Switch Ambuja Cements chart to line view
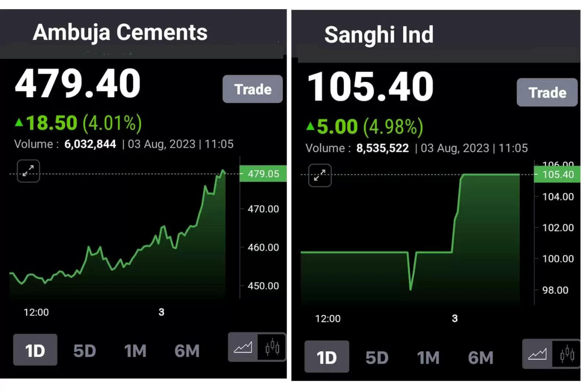The width and height of the screenshot is (588, 392). [x=243, y=347]
